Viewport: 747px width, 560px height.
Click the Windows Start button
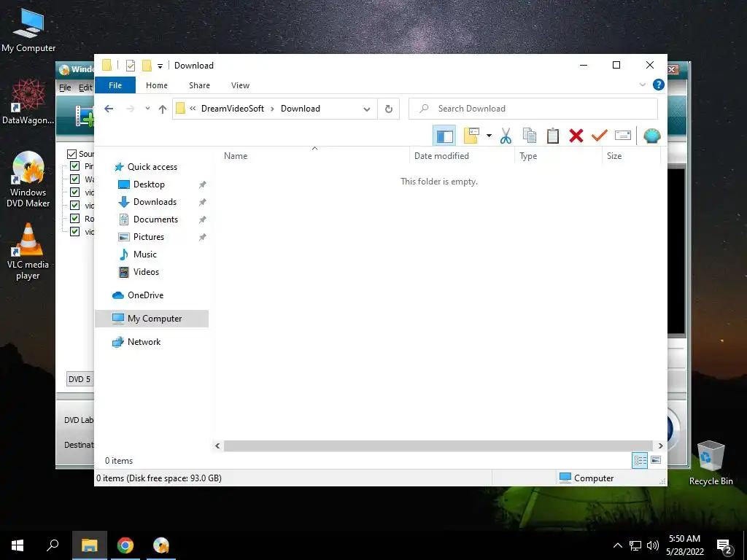click(18, 545)
